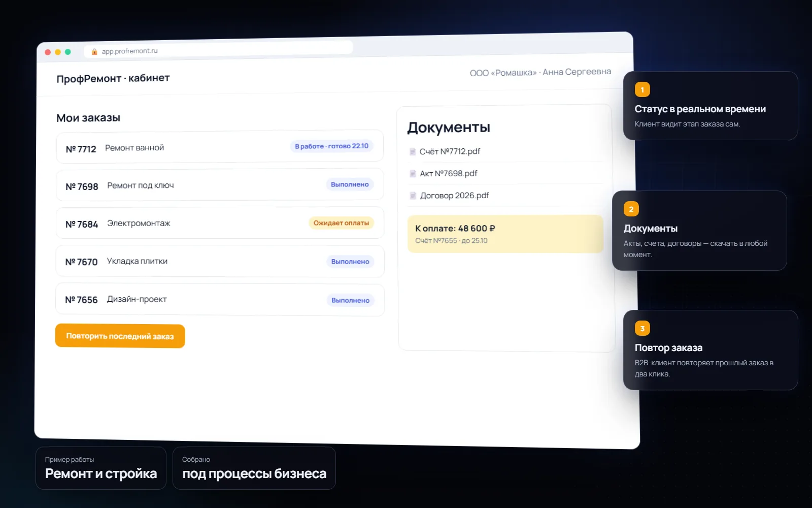Image resolution: width=812 pixels, height=508 pixels.
Task: Click the ПрофРемонт · кабинет logo title
Action: pos(113,78)
